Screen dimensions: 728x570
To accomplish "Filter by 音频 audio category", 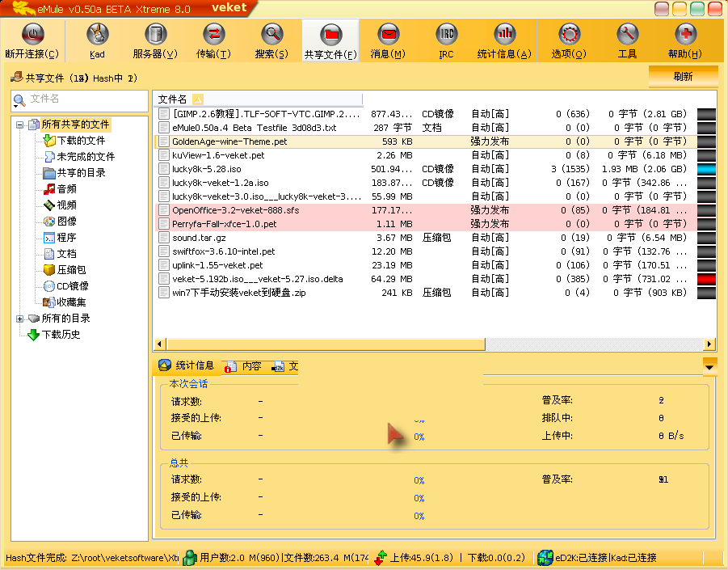I will point(60,189).
